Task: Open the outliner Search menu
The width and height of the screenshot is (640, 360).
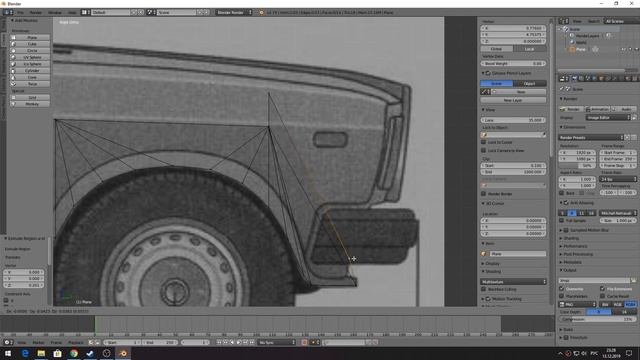Action: pos(593,21)
